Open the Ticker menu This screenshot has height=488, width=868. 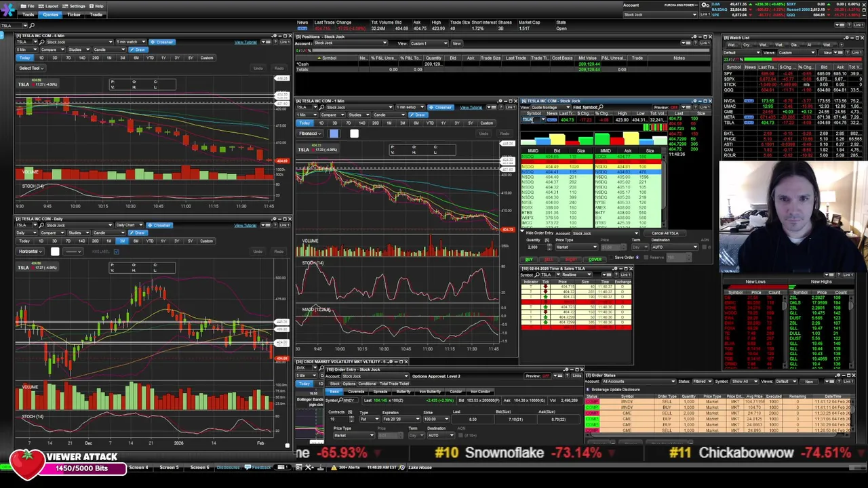coord(74,14)
